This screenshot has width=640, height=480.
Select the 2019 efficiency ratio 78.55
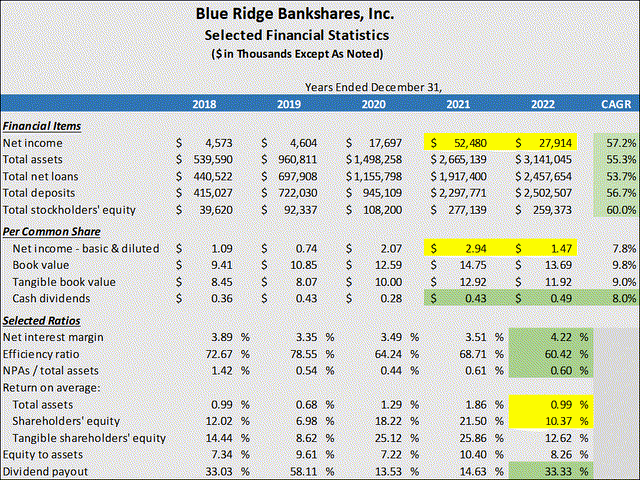click(304, 354)
